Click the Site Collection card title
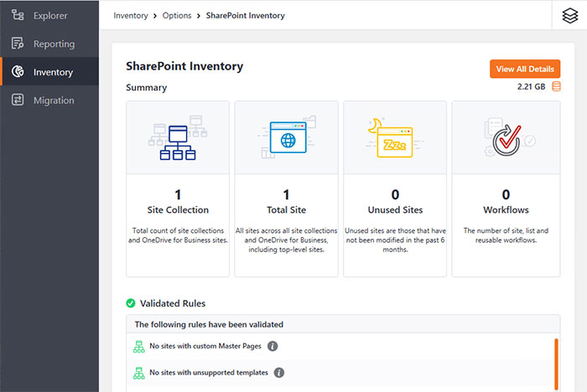This screenshot has height=392, width=587. (178, 210)
